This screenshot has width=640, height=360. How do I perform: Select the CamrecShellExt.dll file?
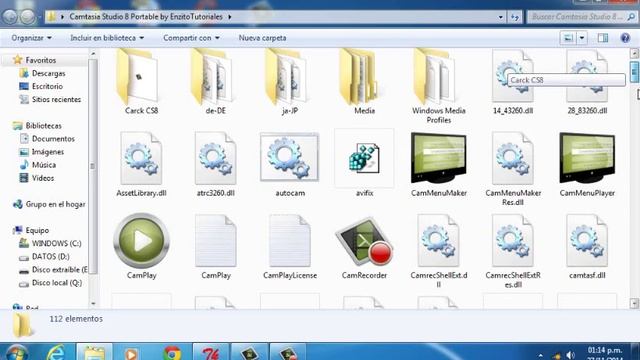(439, 250)
